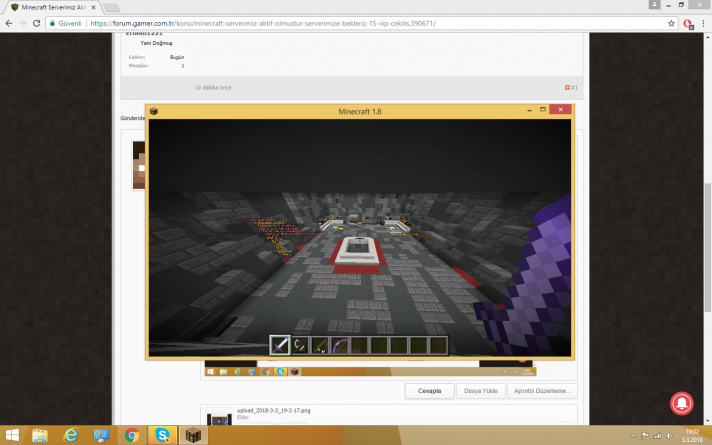The height and width of the screenshot is (445, 712).
Task: Select the second hotbar slot item
Action: pos(300,345)
